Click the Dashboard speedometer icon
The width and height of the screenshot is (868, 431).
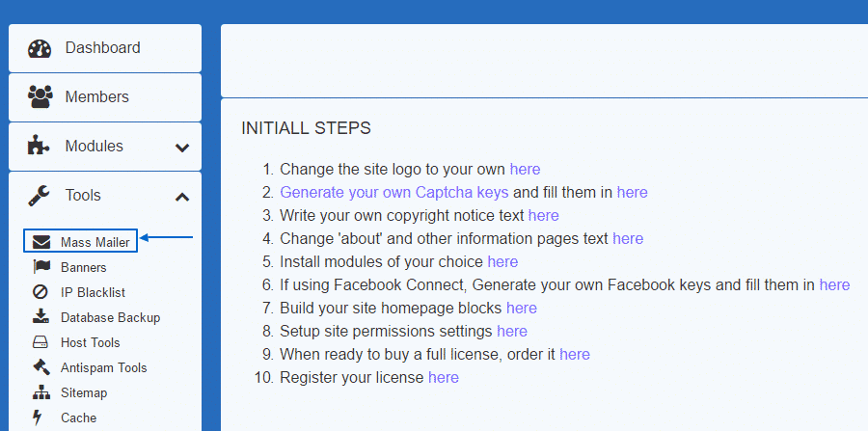pyautogui.click(x=40, y=48)
